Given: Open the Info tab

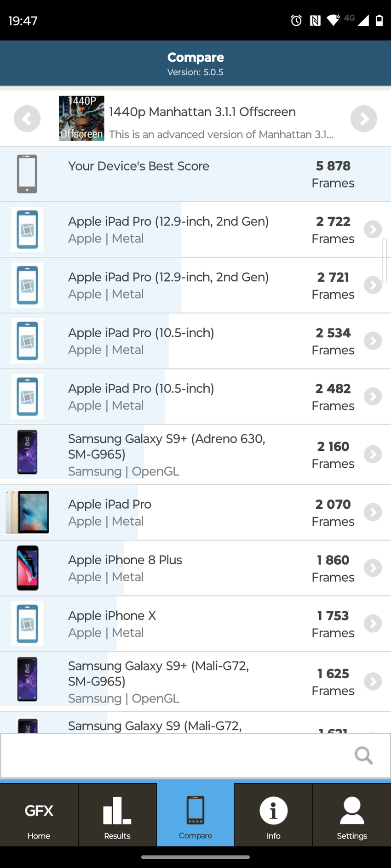Looking at the screenshot, I should click(x=273, y=815).
